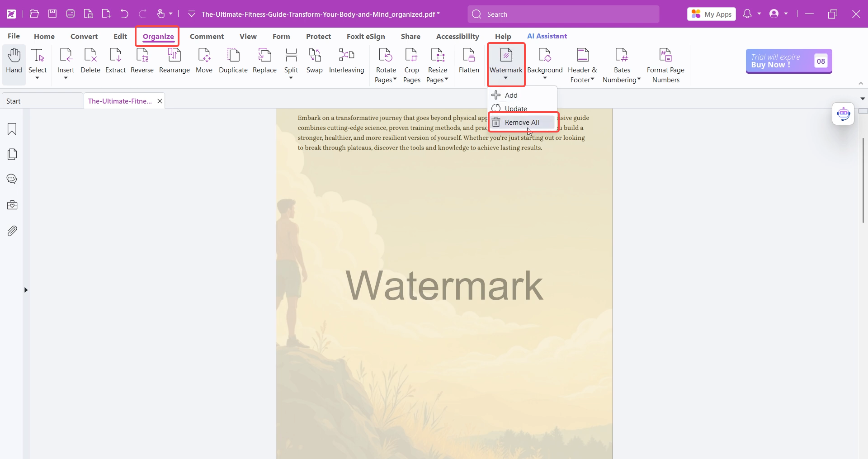Click the Replace pages icon

pyautogui.click(x=265, y=56)
